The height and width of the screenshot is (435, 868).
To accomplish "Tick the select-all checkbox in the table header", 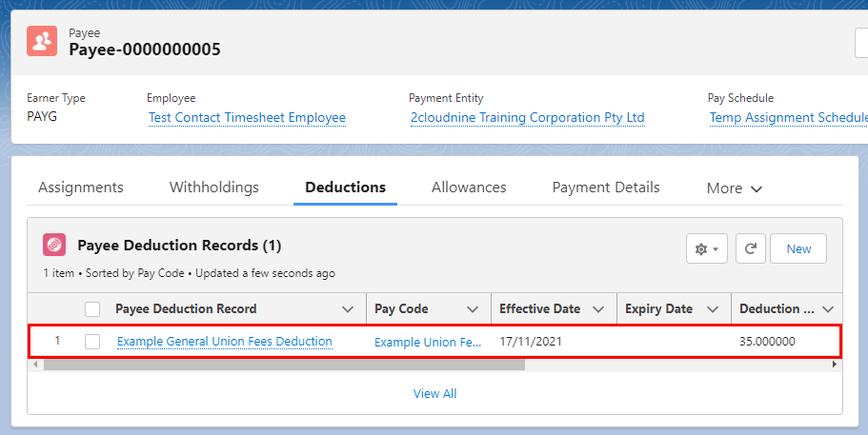I will point(92,309).
